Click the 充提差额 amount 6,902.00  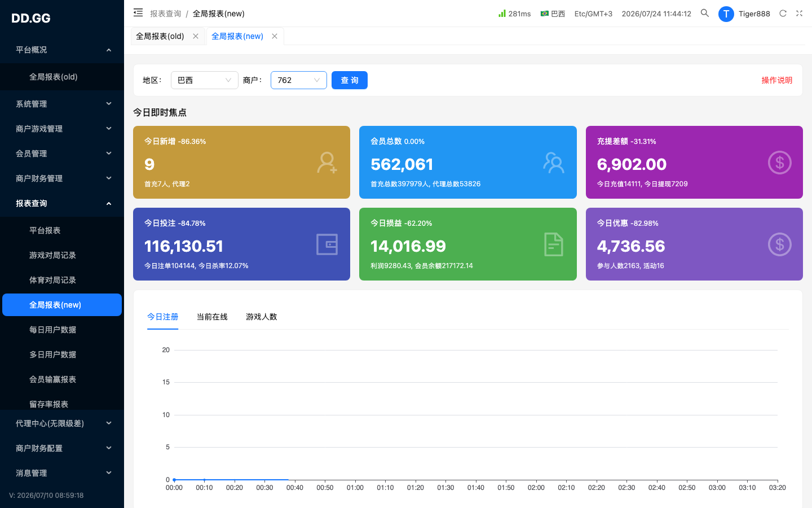(632, 164)
